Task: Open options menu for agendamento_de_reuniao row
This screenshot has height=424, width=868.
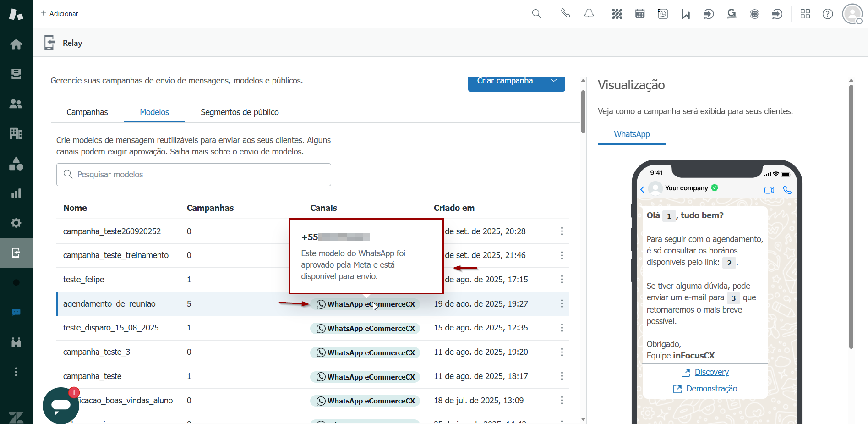Action: [x=562, y=304]
